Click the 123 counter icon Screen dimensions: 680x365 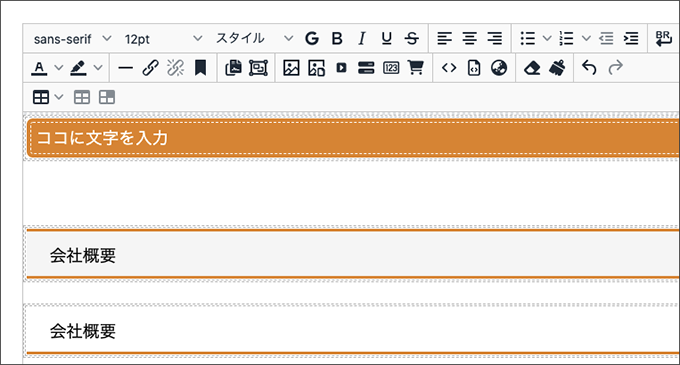pos(391,68)
